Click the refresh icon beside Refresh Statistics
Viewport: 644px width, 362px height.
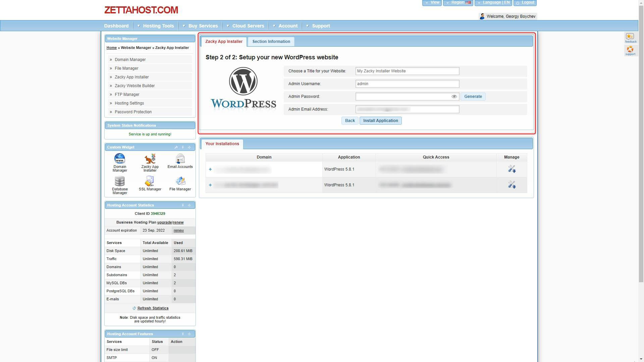tap(134, 308)
